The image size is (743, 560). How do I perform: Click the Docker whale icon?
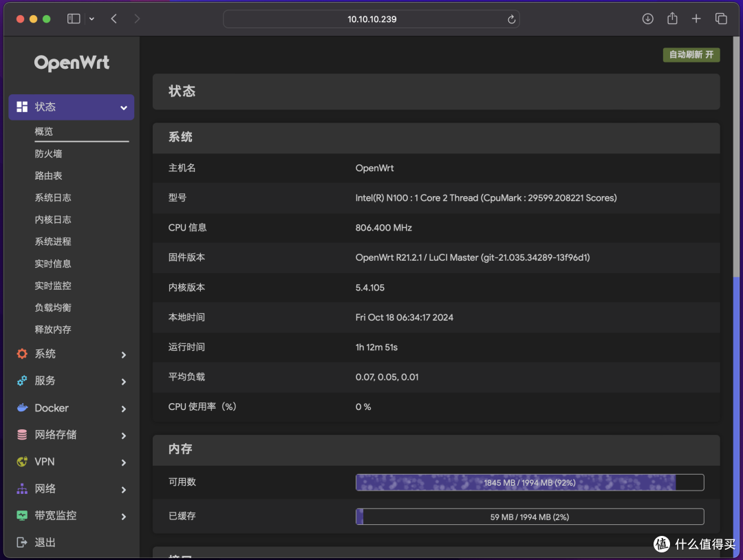[x=22, y=407]
